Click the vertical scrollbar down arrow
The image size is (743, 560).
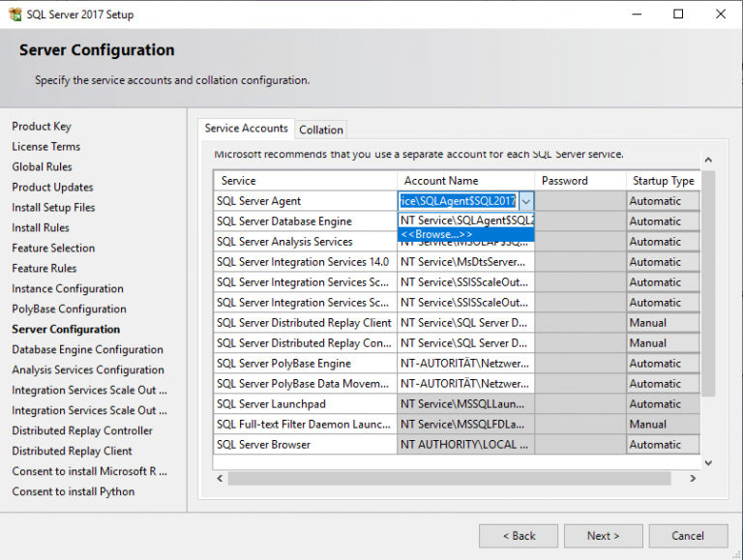(x=708, y=463)
